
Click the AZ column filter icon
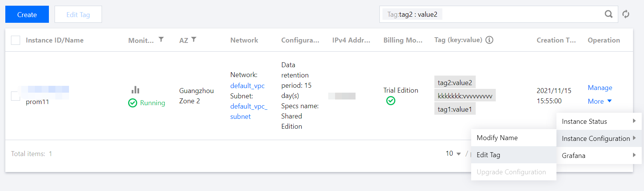pos(194,39)
